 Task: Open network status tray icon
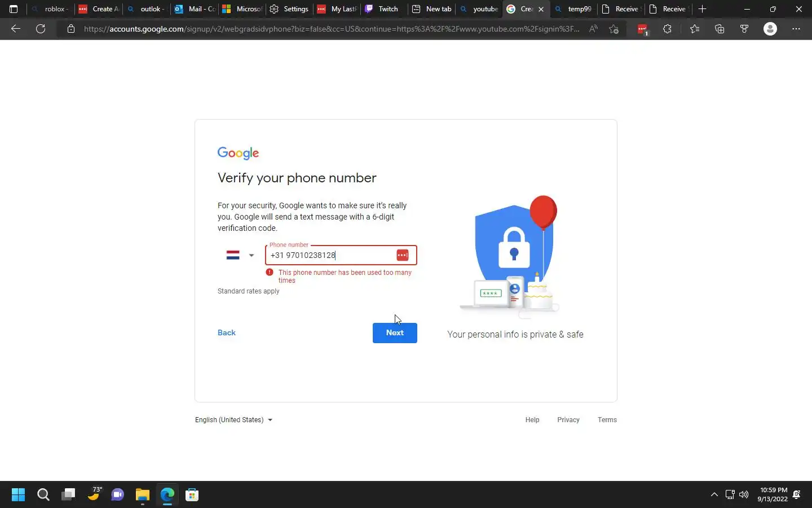[x=730, y=495]
